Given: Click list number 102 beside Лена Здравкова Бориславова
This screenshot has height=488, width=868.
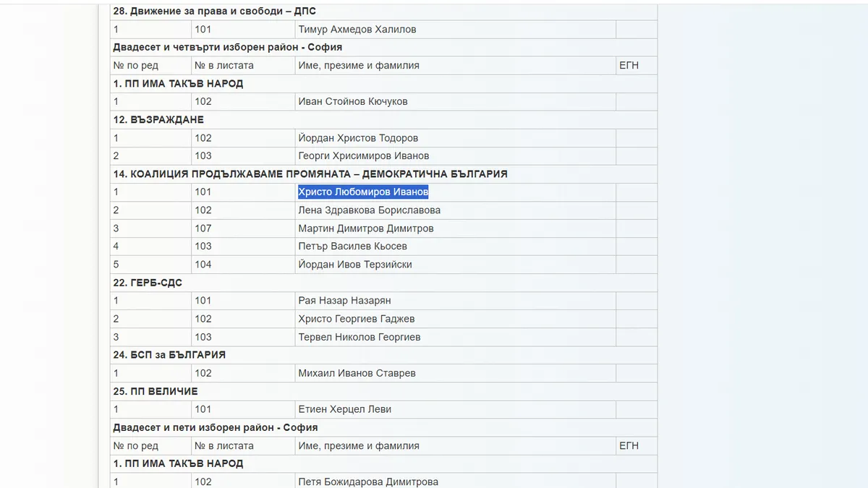Looking at the screenshot, I should click(x=203, y=210).
